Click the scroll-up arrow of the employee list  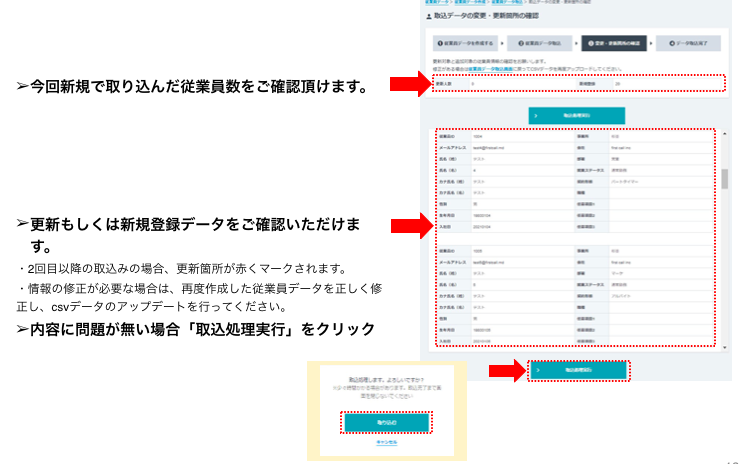(x=725, y=133)
